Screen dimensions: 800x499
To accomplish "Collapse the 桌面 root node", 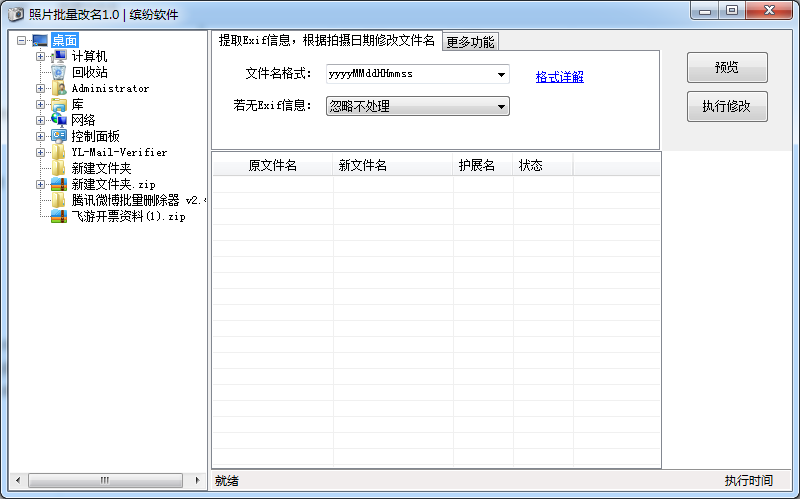I will click(x=21, y=40).
